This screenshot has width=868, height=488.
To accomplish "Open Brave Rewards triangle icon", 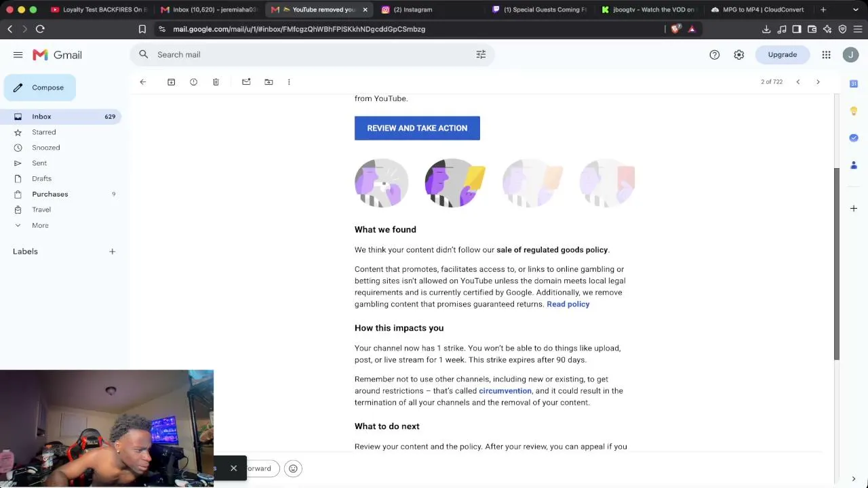I will click(692, 29).
